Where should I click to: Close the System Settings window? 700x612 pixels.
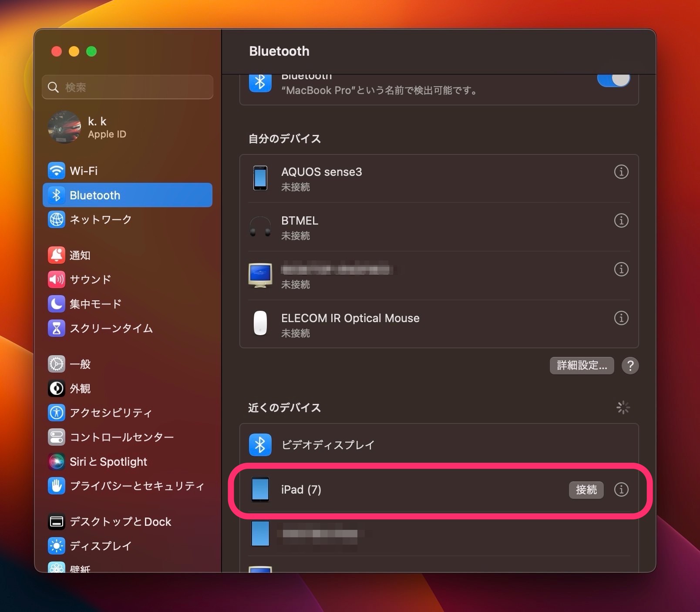click(57, 51)
